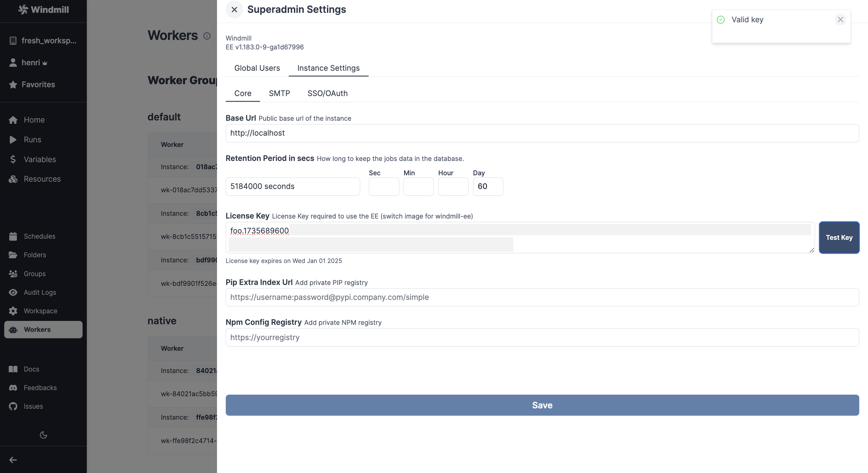
Task: Open Schedules calendar icon
Action: pyautogui.click(x=13, y=236)
